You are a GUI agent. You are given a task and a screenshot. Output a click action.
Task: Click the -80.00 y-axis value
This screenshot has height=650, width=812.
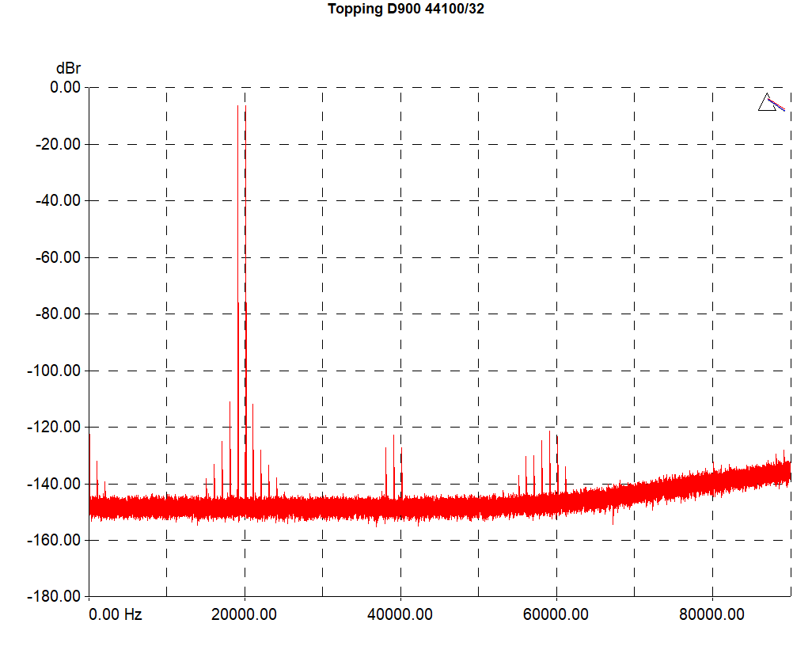point(57,314)
